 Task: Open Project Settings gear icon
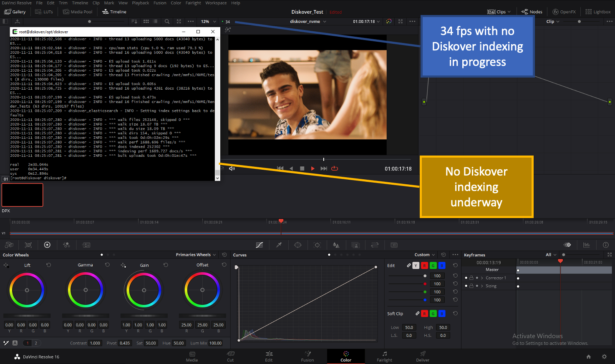604,357
